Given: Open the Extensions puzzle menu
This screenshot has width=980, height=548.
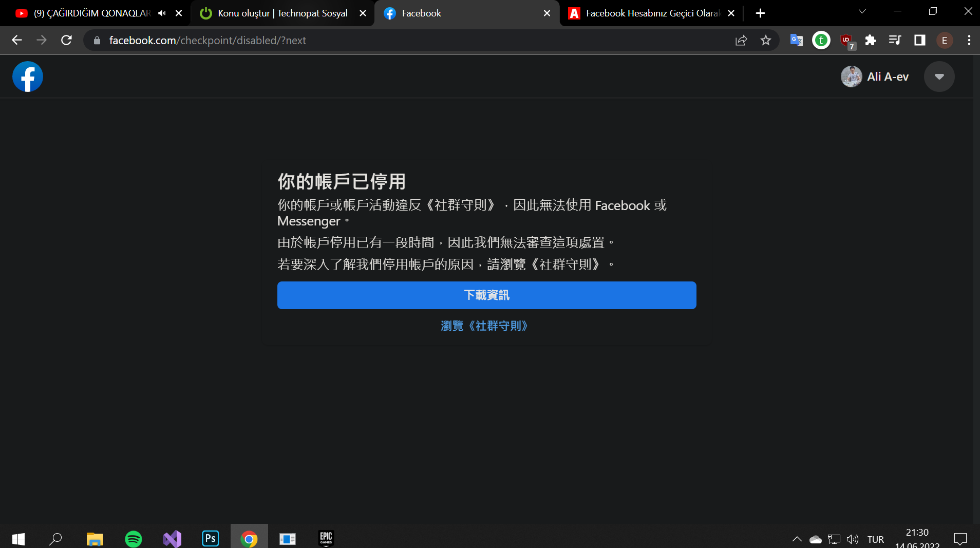Looking at the screenshot, I should tap(870, 40).
